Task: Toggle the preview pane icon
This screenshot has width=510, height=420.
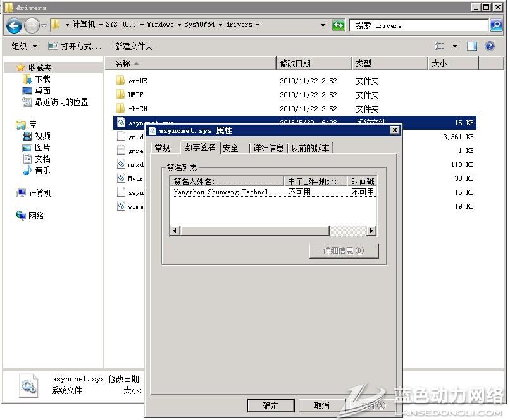Action: 472,46
